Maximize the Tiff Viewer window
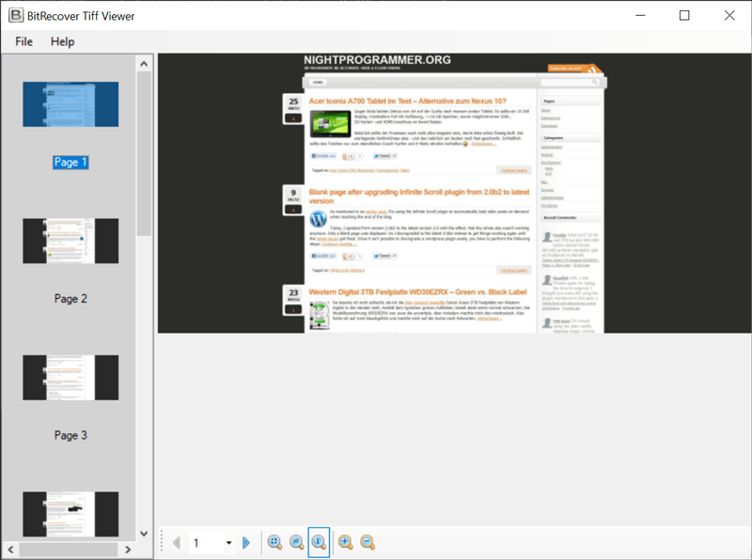Screen dimensions: 752x560 pyautogui.click(x=684, y=15)
